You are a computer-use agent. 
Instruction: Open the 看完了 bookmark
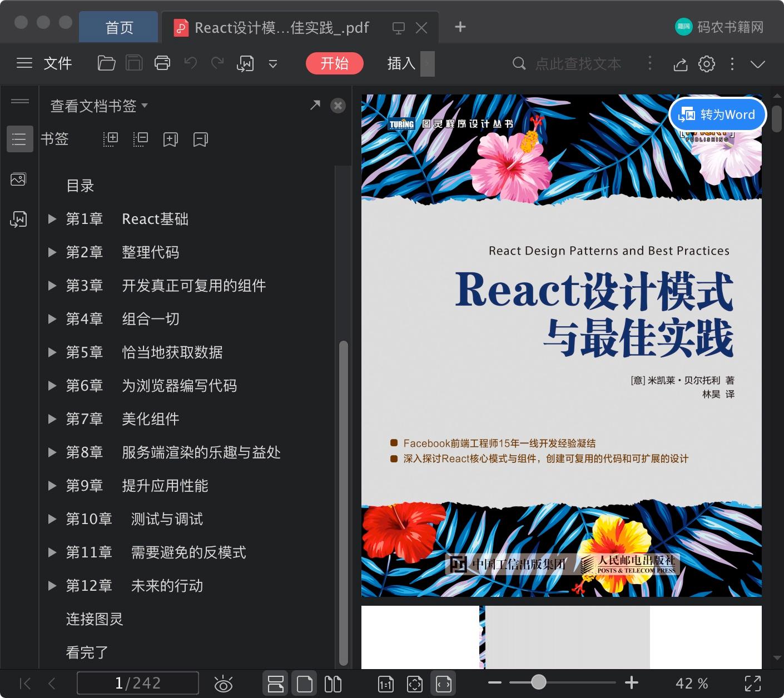coord(87,652)
